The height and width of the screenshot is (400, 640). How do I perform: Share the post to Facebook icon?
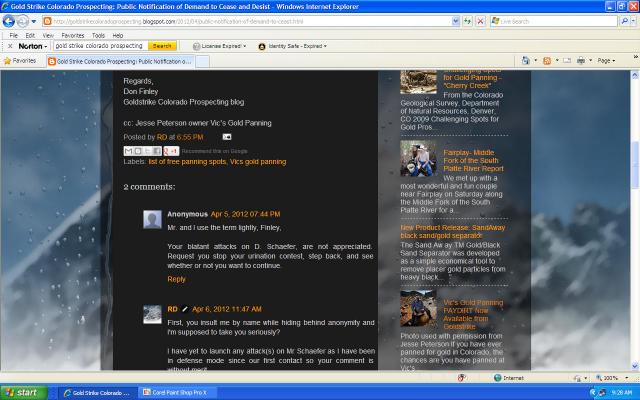tap(157, 151)
